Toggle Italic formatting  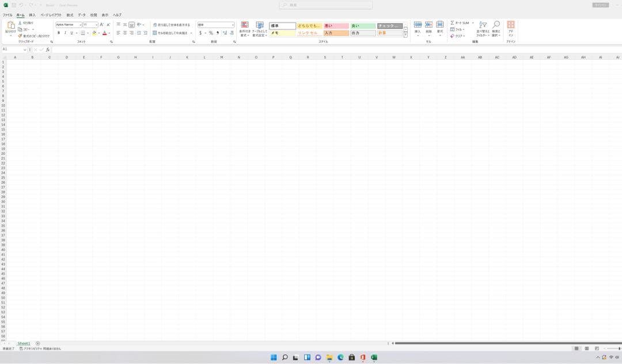65,33
